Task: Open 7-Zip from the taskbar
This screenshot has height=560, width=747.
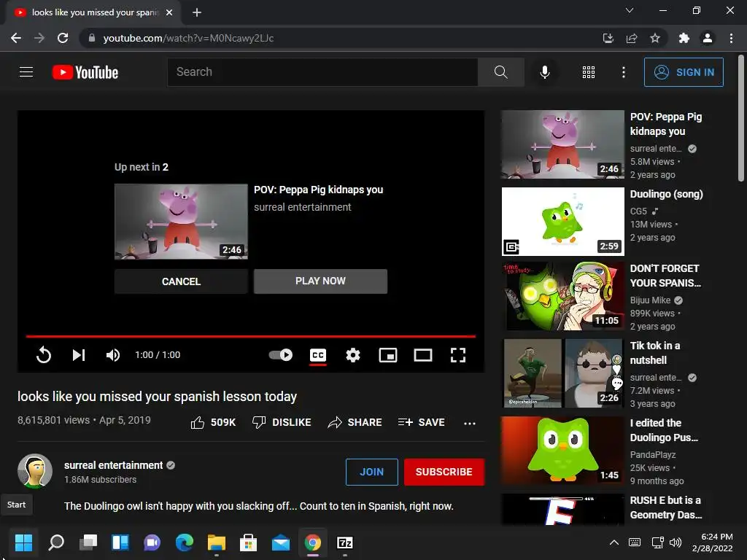Action: point(344,542)
